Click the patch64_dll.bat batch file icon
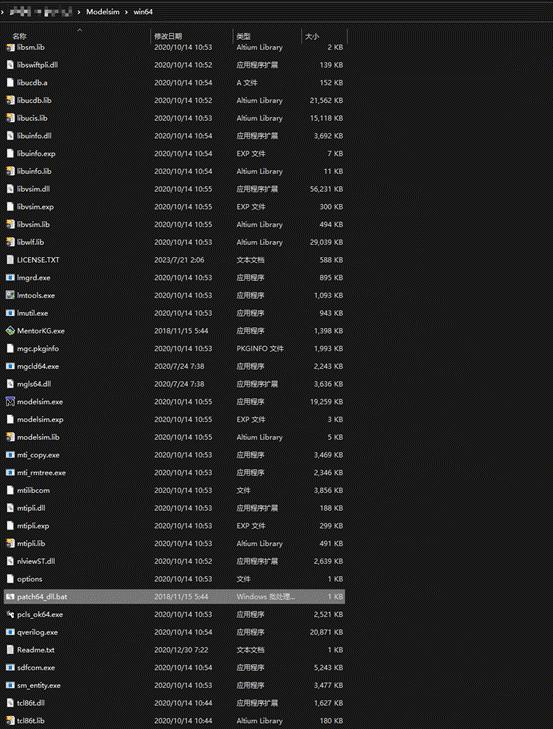 click(x=10, y=597)
